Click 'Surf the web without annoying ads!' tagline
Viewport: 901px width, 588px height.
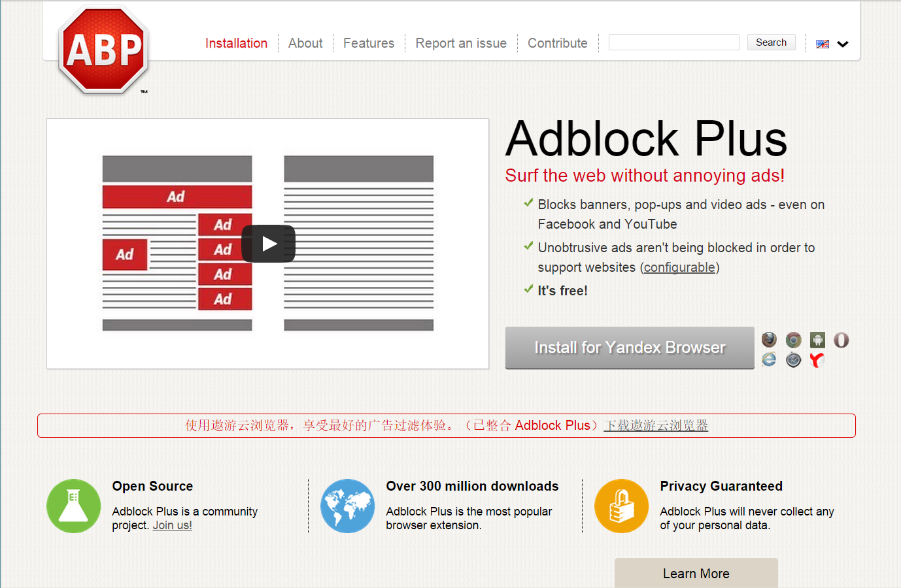pyautogui.click(x=645, y=175)
